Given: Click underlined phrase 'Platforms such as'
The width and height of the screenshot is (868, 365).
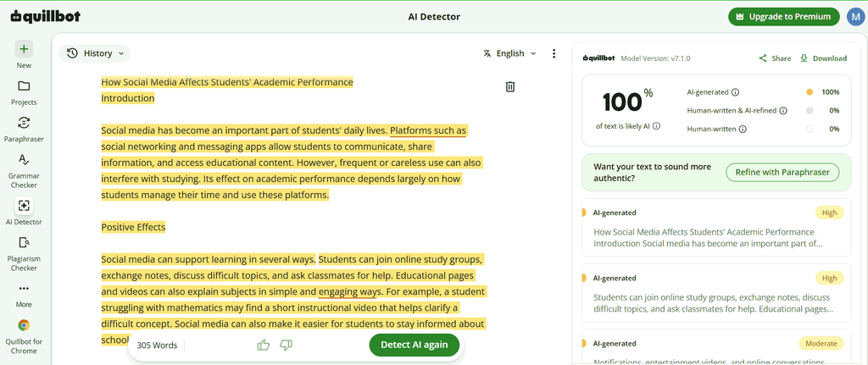Looking at the screenshot, I should click(x=428, y=131).
